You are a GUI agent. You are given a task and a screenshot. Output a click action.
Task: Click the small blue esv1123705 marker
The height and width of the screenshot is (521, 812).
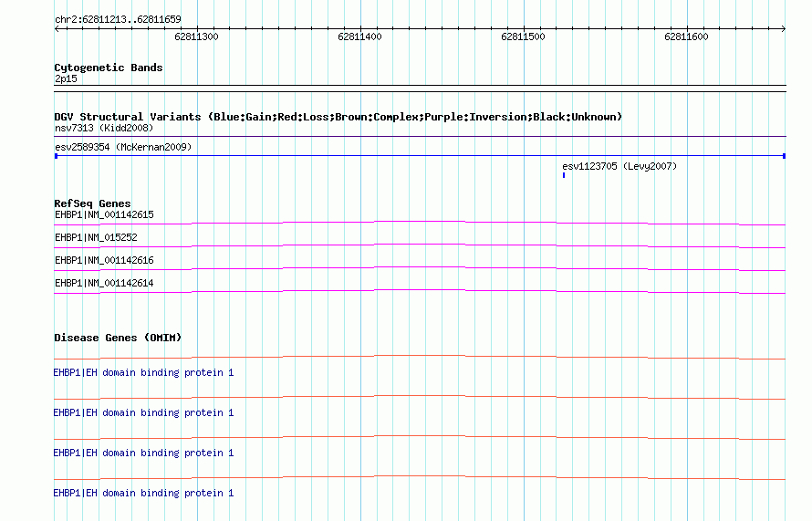click(x=564, y=175)
